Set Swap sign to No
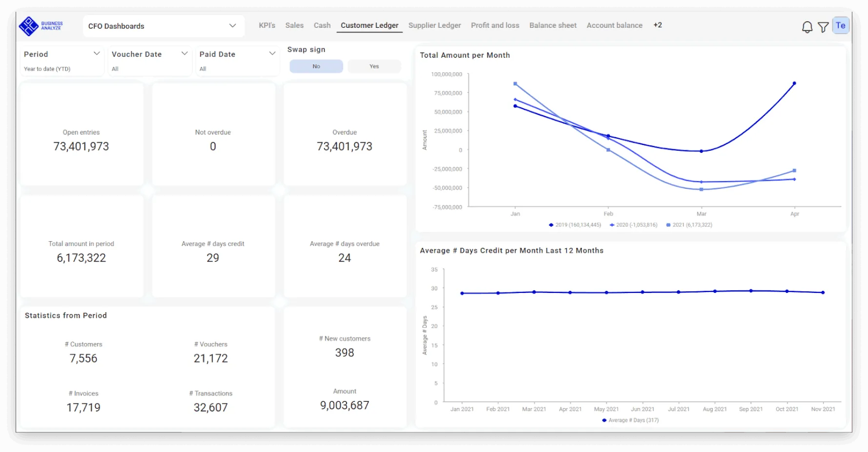The width and height of the screenshot is (868, 452). (x=316, y=66)
